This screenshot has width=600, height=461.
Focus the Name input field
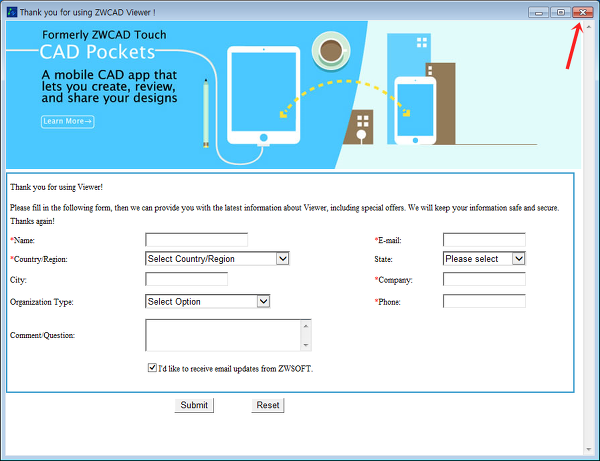196,240
